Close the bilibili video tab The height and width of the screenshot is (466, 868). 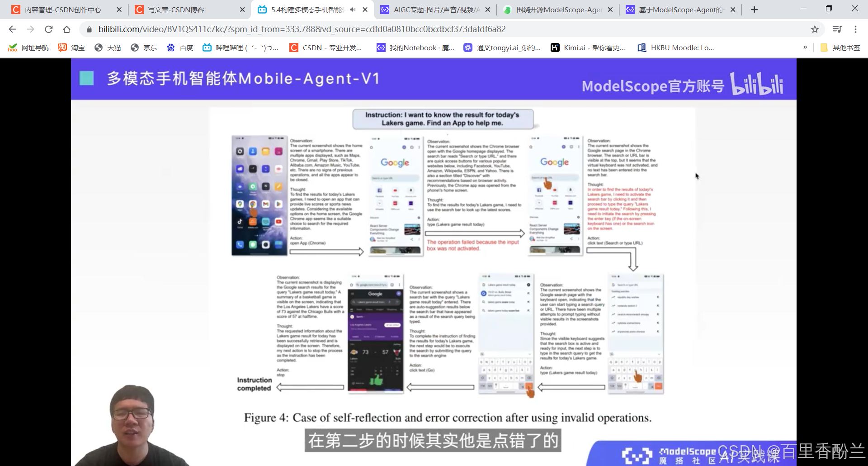[365, 10]
